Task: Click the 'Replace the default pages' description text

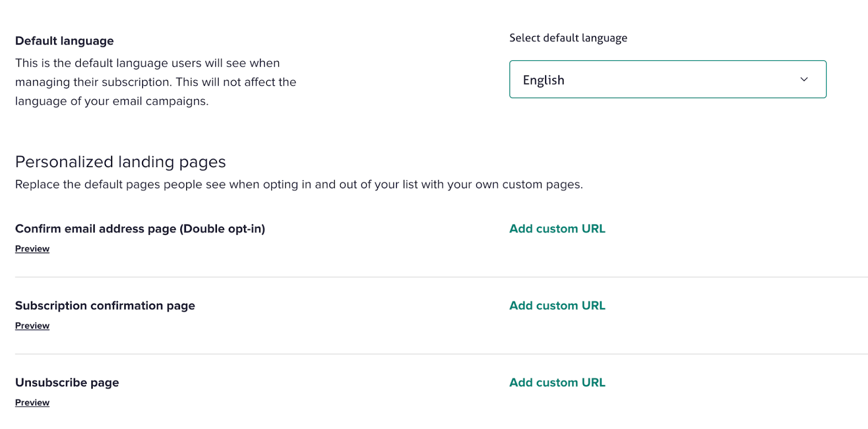Action: click(x=299, y=185)
